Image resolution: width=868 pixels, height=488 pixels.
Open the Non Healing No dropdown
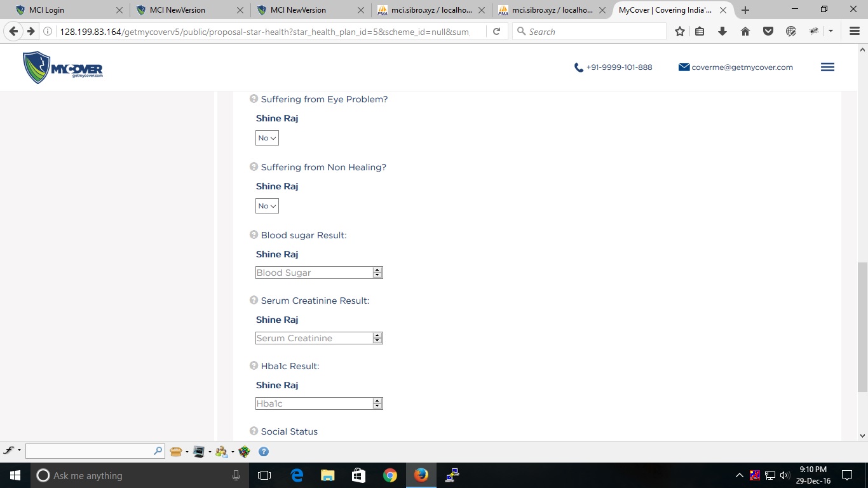tap(267, 206)
